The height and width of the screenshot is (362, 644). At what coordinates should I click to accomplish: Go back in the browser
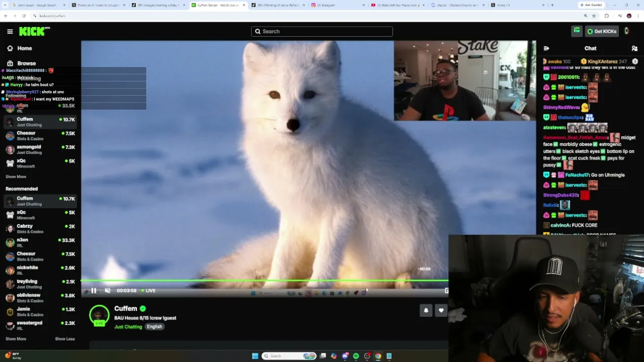click(x=6, y=16)
